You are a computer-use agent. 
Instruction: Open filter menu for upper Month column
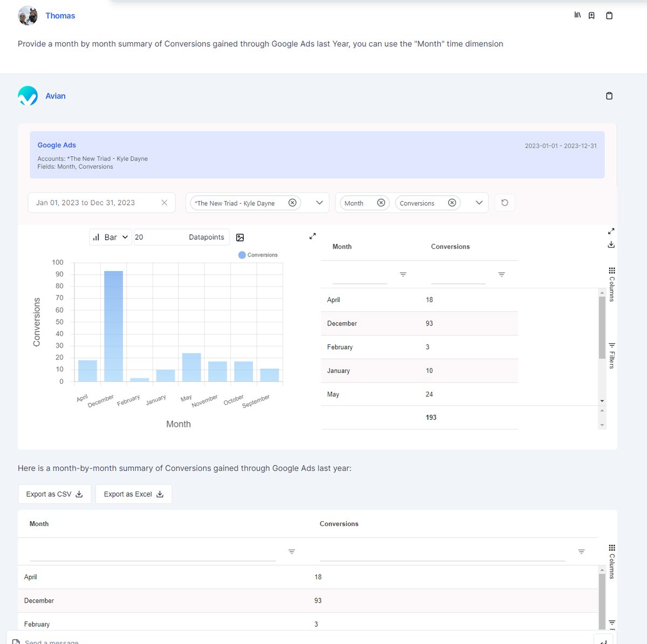point(403,275)
